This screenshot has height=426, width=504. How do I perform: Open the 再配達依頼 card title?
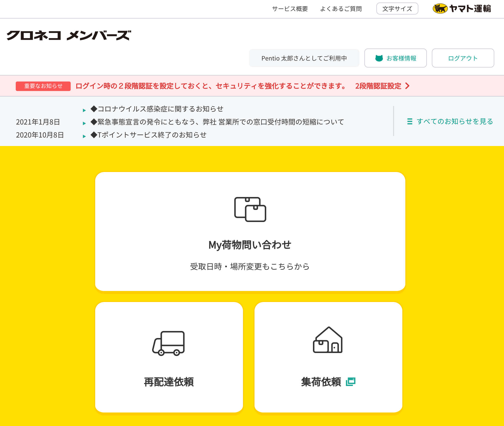point(169,382)
